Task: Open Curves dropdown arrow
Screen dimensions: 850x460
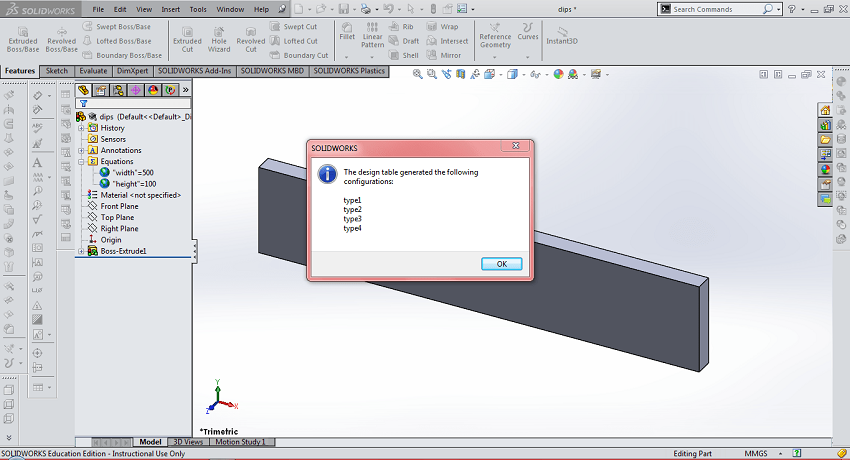Action: click(527, 57)
